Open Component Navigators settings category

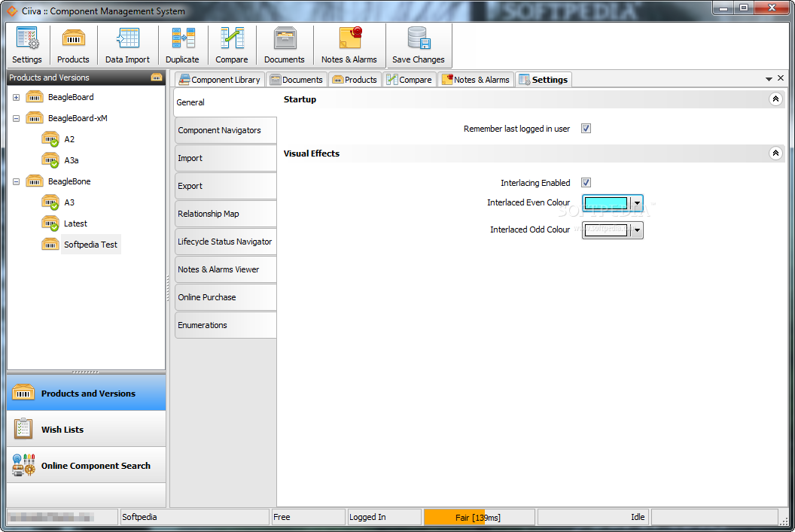point(226,130)
